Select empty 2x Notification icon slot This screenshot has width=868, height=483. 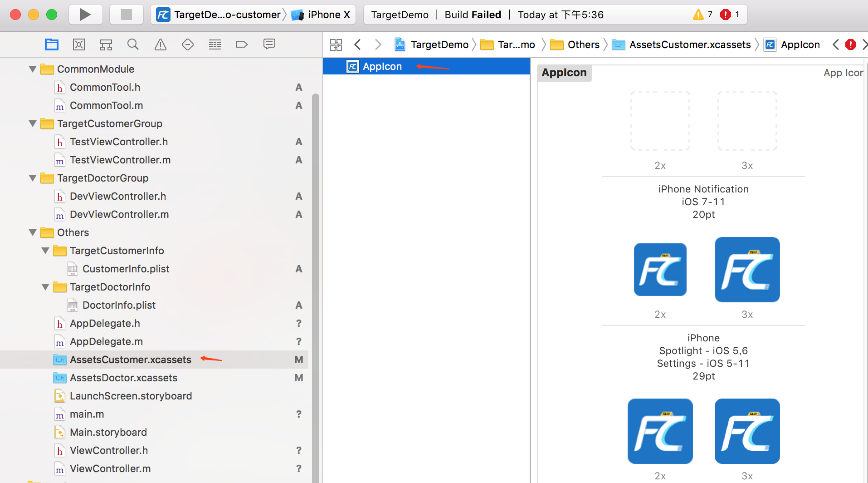(660, 121)
